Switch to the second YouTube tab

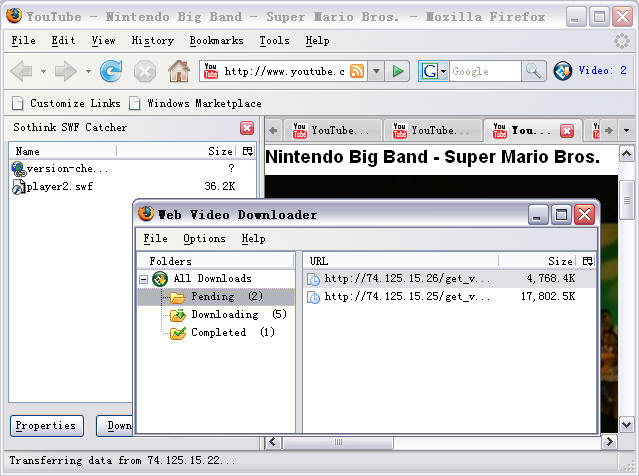[x=432, y=130]
